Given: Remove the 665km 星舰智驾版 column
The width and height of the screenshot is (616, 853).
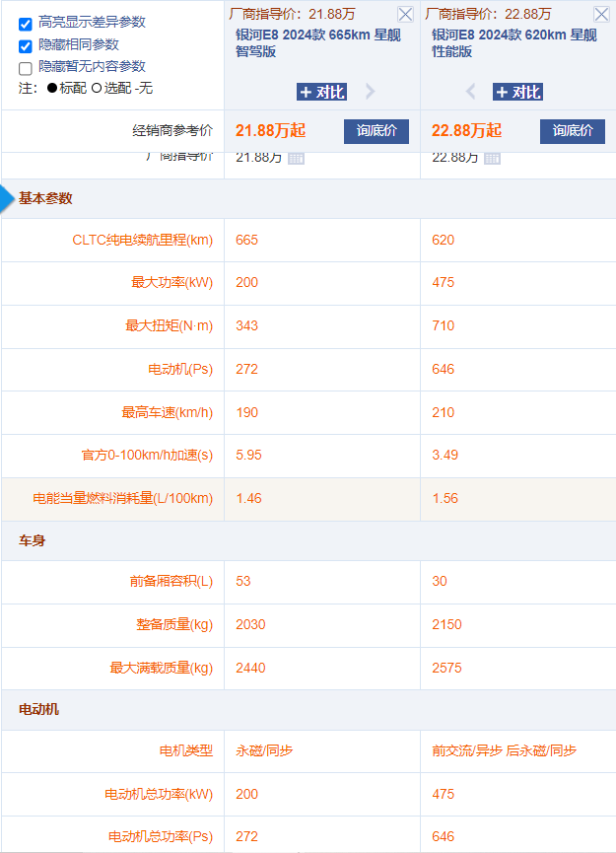Looking at the screenshot, I should [405, 14].
